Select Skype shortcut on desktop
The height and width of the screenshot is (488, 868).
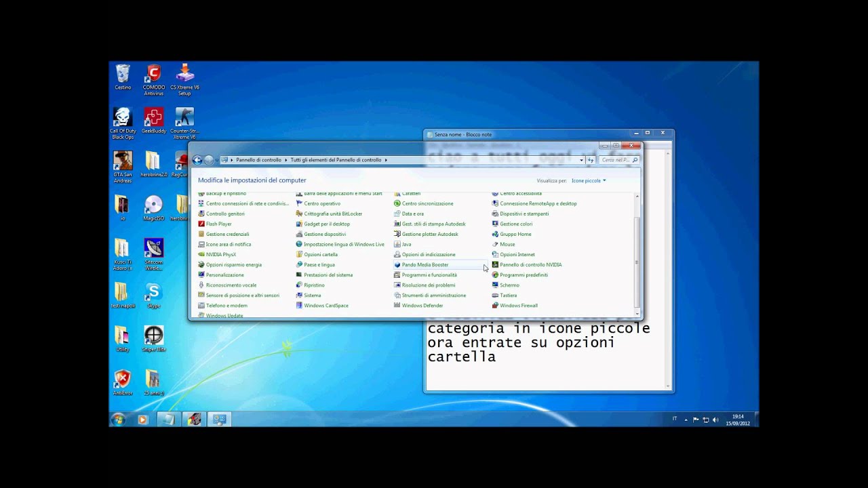[x=154, y=296]
